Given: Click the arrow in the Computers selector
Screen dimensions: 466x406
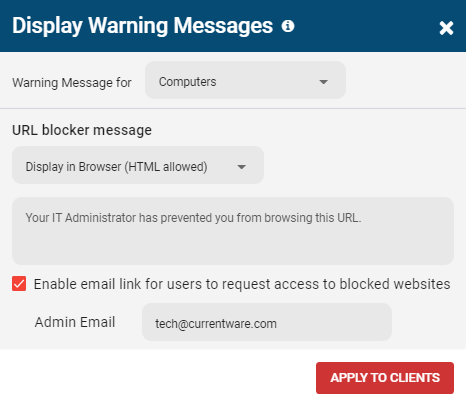Looking at the screenshot, I should pos(323,82).
